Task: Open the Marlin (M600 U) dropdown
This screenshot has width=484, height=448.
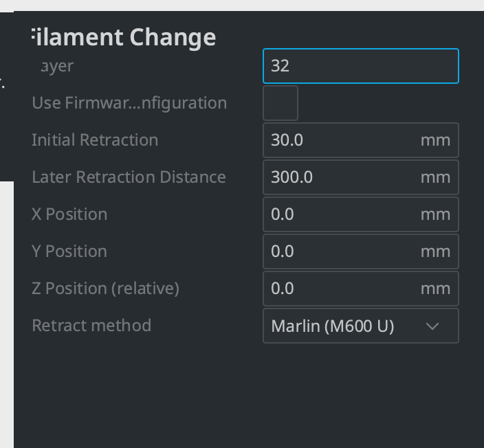Action: [361, 326]
